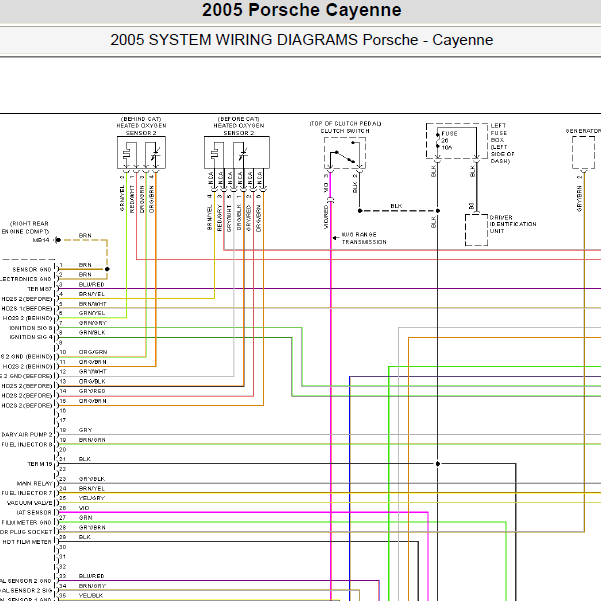Select the 'VIO' wire label at pin 26
This screenshot has width=601, height=601.
click(x=84, y=508)
